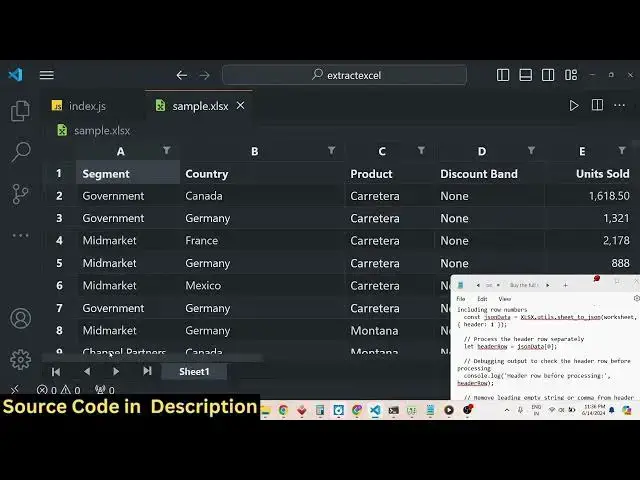Image resolution: width=640 pixels, height=480 pixels.
Task: Run the file with the play icon
Action: 574,106
